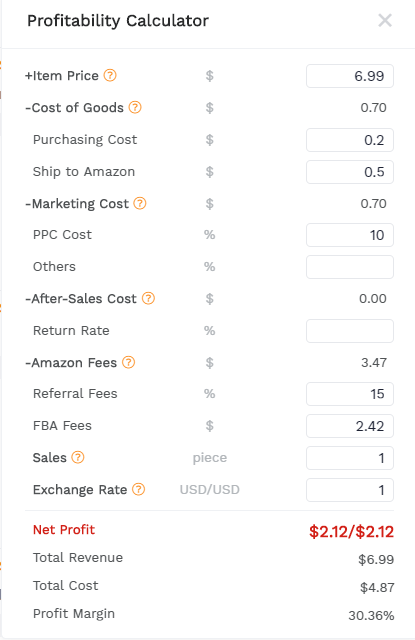Open the Cost of Goods help tooltip
Screen dimensions: 415x640
135,107
